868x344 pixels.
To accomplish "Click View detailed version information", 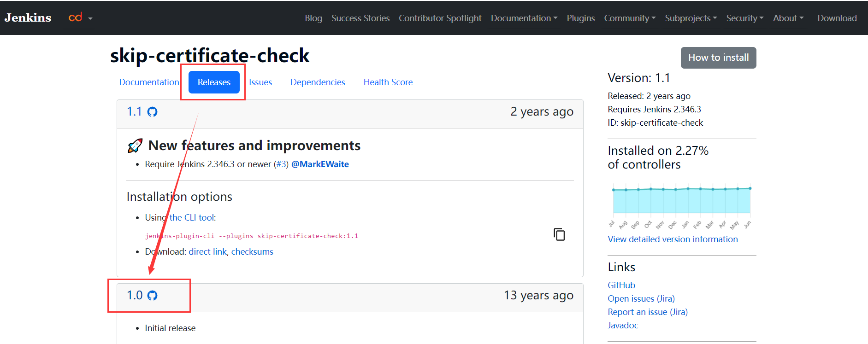I will [x=673, y=239].
